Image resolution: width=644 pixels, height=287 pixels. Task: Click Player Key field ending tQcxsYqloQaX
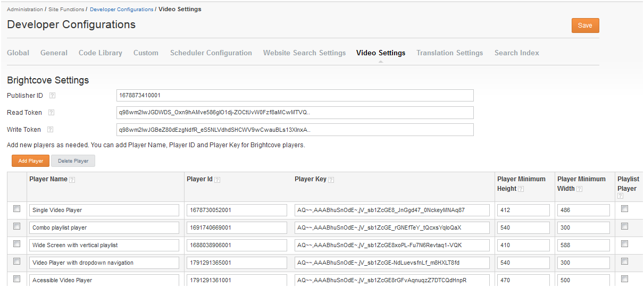coord(392,227)
